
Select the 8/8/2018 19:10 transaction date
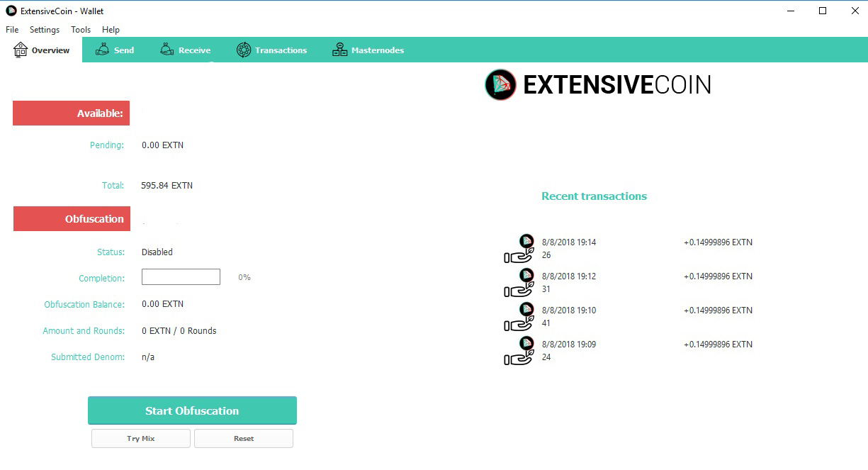569,310
